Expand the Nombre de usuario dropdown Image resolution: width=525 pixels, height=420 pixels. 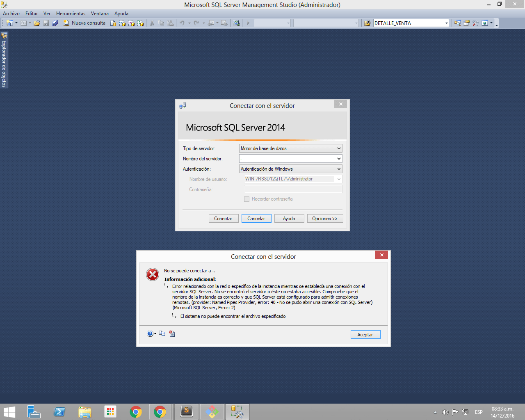coord(339,179)
